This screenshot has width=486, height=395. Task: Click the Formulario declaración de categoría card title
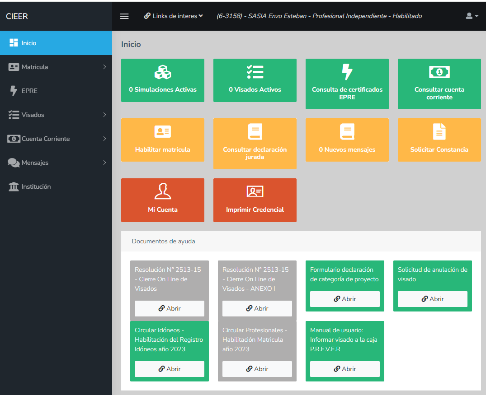(x=344, y=274)
